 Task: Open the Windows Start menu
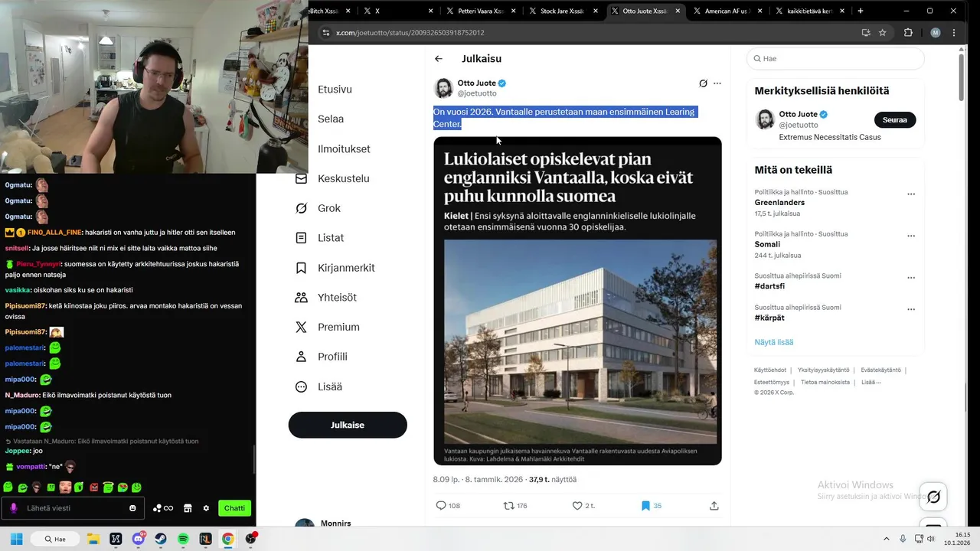click(17, 539)
